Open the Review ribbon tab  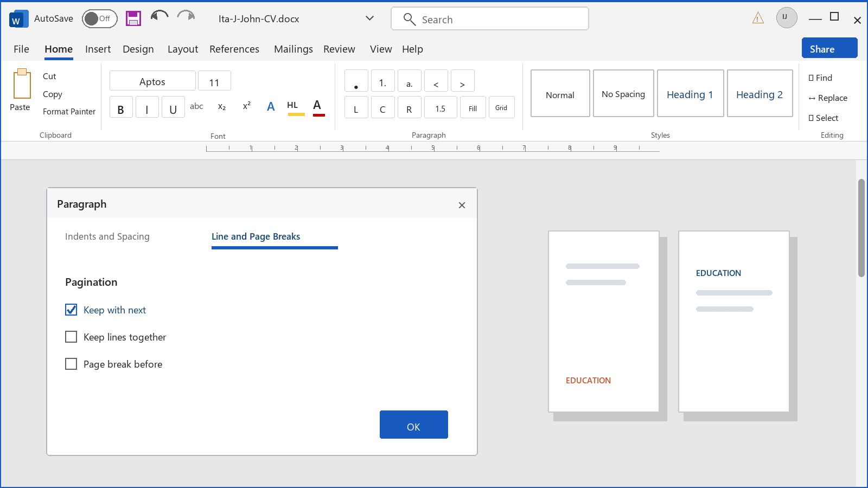click(x=339, y=49)
